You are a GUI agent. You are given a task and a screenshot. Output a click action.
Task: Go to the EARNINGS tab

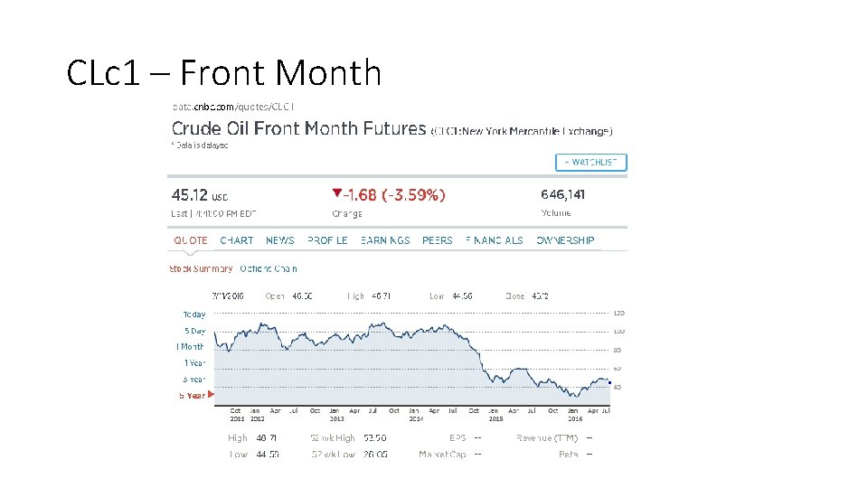click(385, 240)
